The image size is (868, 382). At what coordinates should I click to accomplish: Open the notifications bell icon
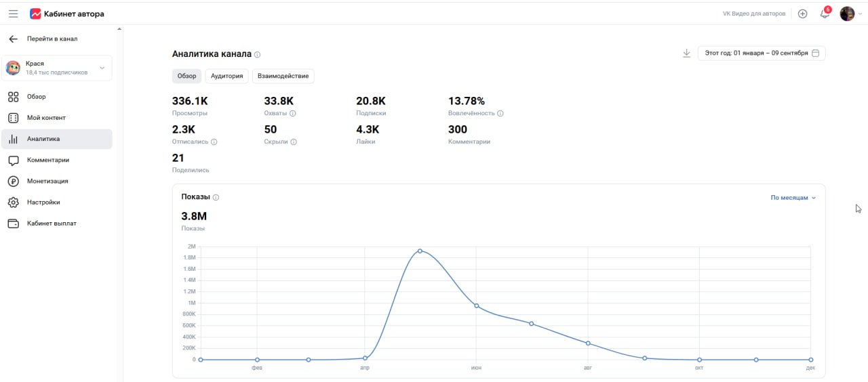coord(825,14)
